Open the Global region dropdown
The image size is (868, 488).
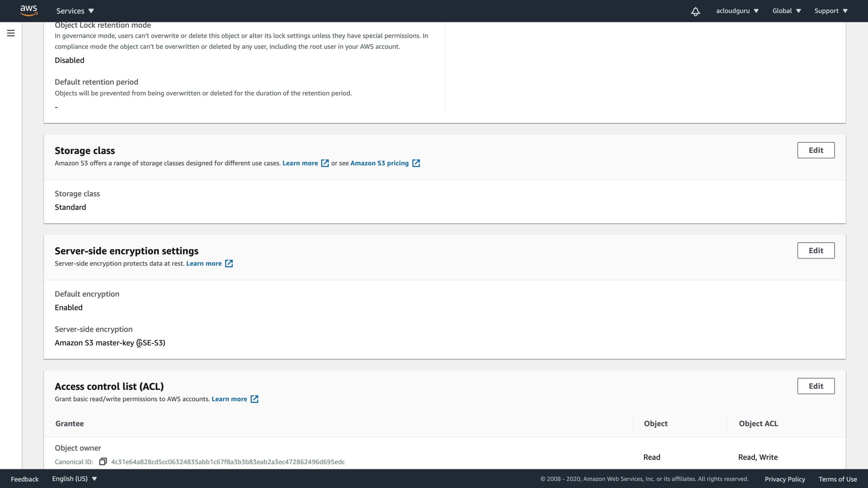click(787, 11)
